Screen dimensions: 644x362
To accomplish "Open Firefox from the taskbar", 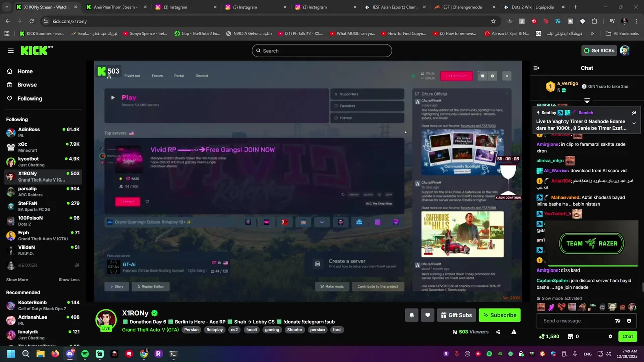I will click(x=55, y=354).
